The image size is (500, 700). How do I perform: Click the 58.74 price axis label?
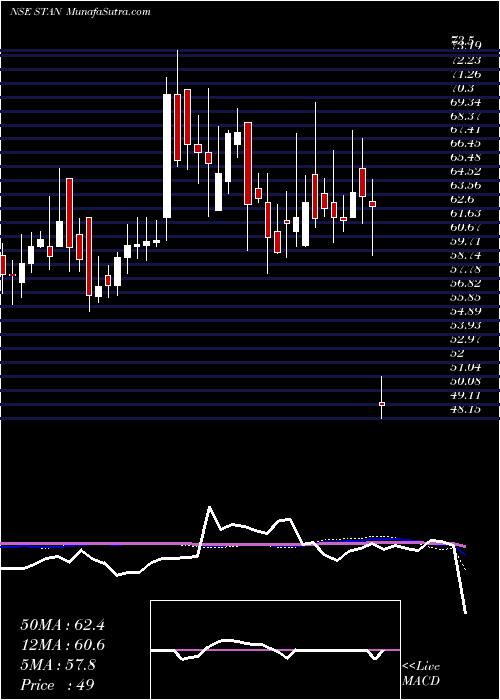pyautogui.click(x=466, y=255)
